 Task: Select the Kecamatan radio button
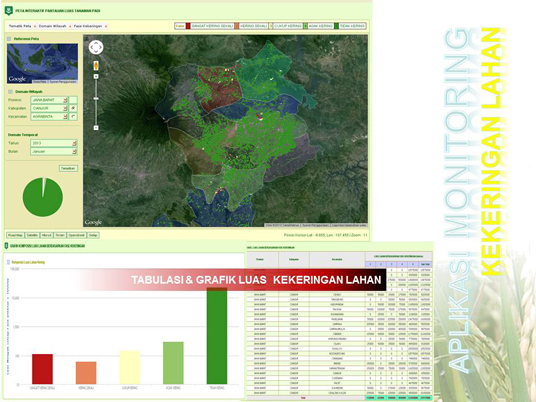pyautogui.click(x=73, y=117)
